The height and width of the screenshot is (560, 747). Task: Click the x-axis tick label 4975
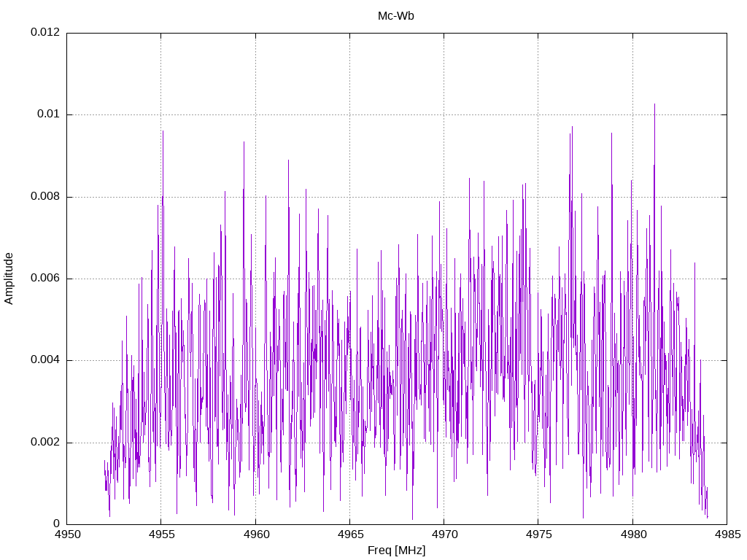pyautogui.click(x=539, y=534)
